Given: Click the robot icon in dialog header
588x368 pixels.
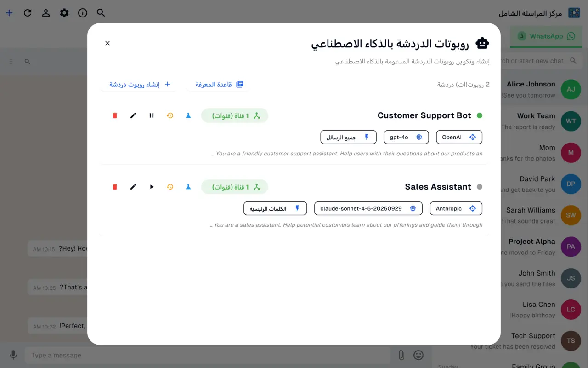Looking at the screenshot, I should 482,44.
